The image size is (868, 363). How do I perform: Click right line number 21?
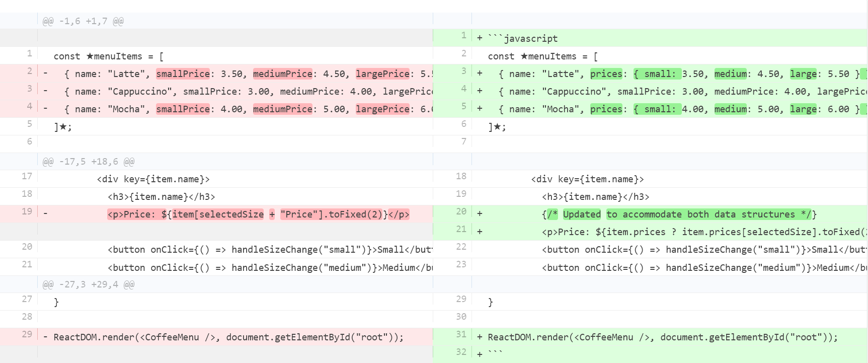(x=461, y=229)
